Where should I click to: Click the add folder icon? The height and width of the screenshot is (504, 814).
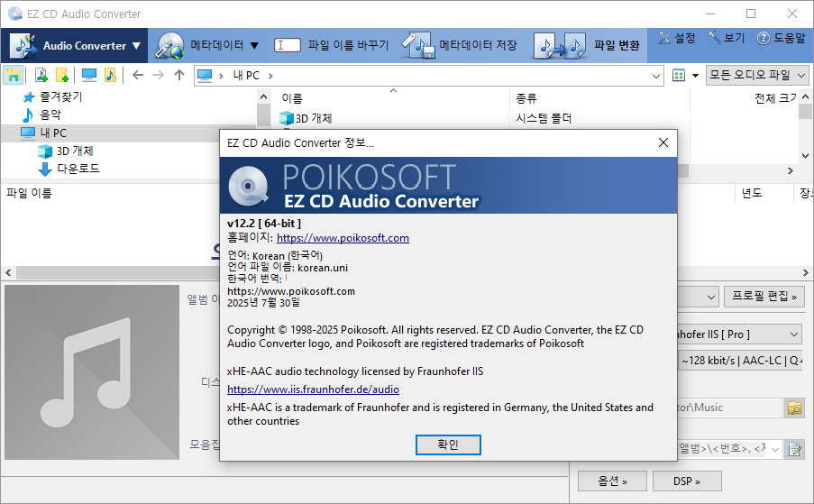[x=62, y=75]
